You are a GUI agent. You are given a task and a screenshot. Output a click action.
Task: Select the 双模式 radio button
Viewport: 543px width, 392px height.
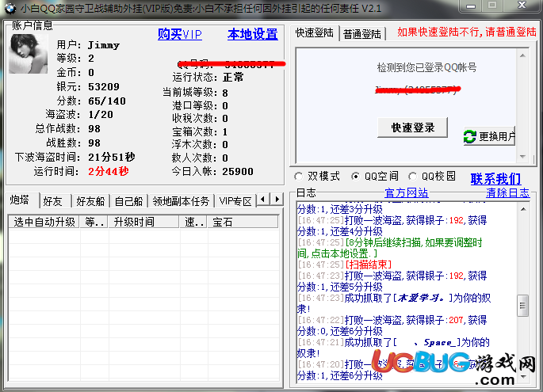click(x=299, y=177)
